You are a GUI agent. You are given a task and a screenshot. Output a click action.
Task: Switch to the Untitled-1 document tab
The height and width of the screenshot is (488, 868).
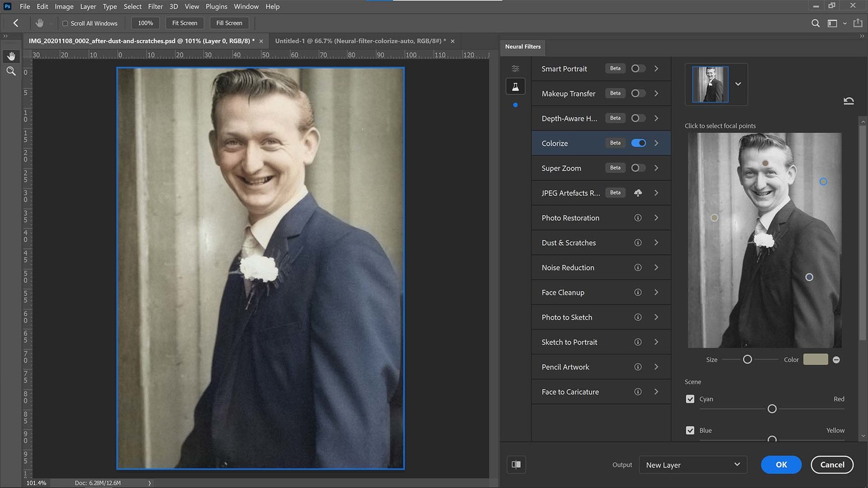[x=359, y=41]
